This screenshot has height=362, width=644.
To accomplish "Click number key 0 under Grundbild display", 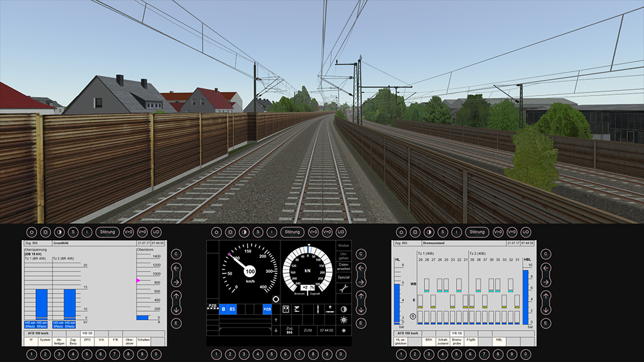I will pos(156,354).
